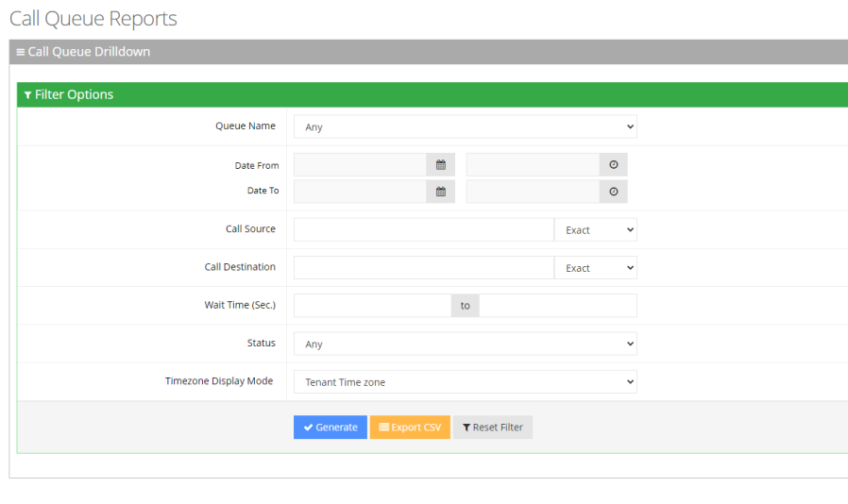Open the Date To calendar picker icon

click(x=440, y=192)
